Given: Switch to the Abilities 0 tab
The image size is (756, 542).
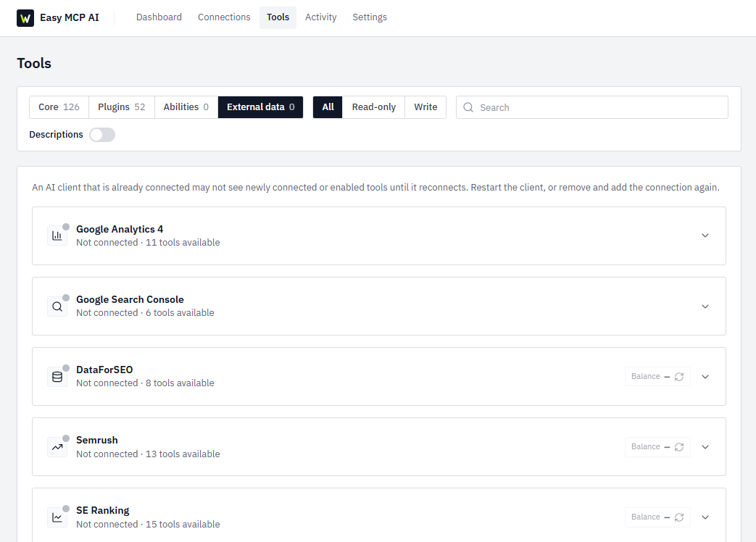Looking at the screenshot, I should 186,107.
